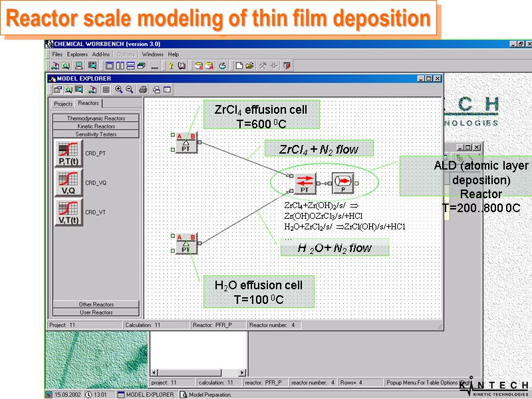Select the CRD_PT P,T(t) reactor icon
Image resolution: width=532 pixels, height=399 pixels.
68,154
